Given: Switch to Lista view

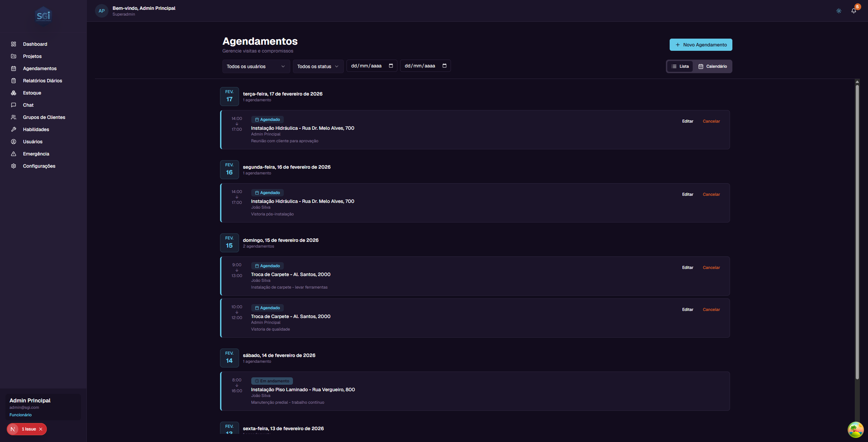Looking at the screenshot, I should coord(680,66).
